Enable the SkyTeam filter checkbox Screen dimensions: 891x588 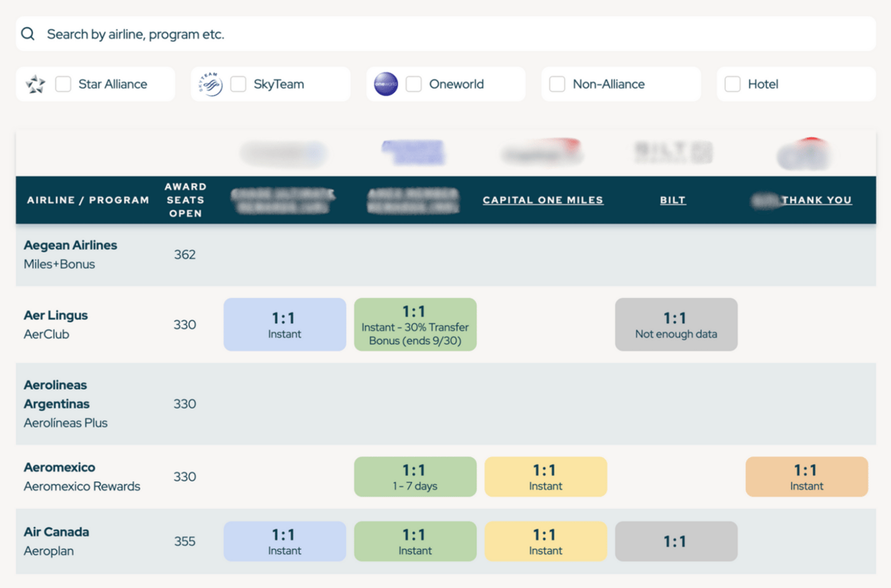click(x=238, y=84)
